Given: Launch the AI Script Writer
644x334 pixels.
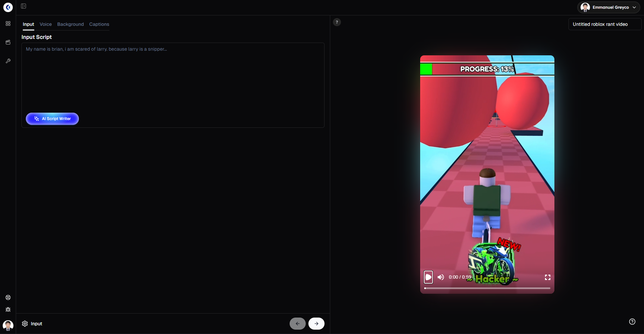Looking at the screenshot, I should click(x=52, y=119).
